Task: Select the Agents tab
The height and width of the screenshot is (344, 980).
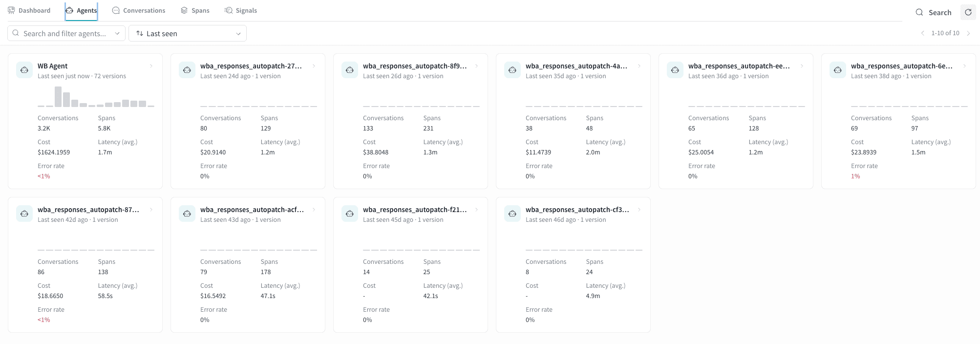Action: [x=81, y=11]
